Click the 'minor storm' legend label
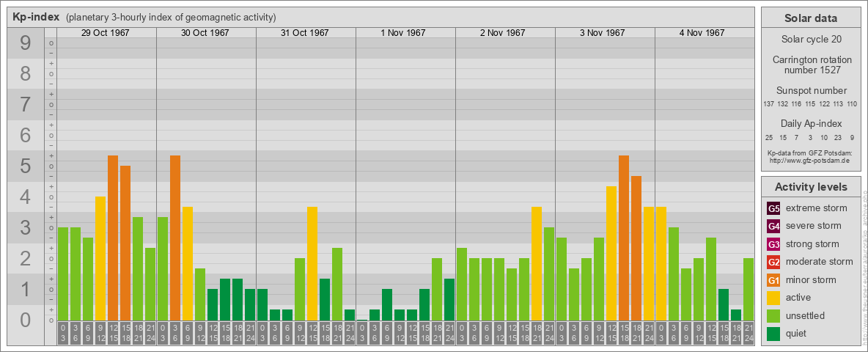The image size is (868, 352). (811, 279)
